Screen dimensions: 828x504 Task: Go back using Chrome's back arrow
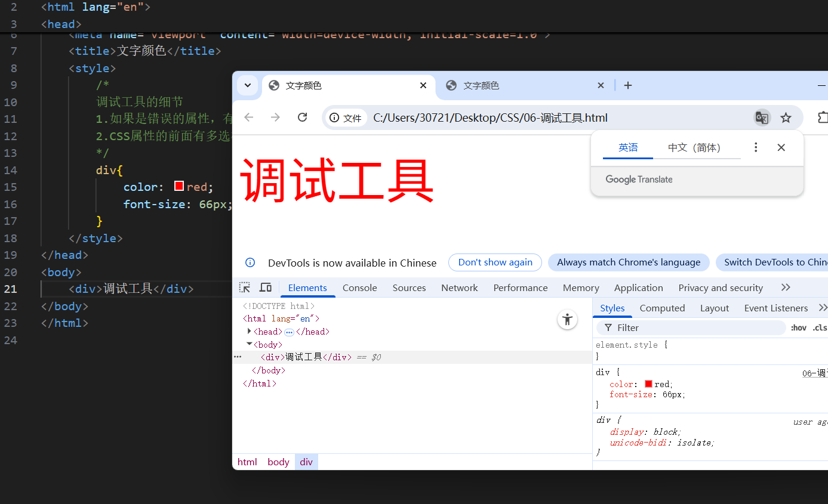tap(249, 118)
